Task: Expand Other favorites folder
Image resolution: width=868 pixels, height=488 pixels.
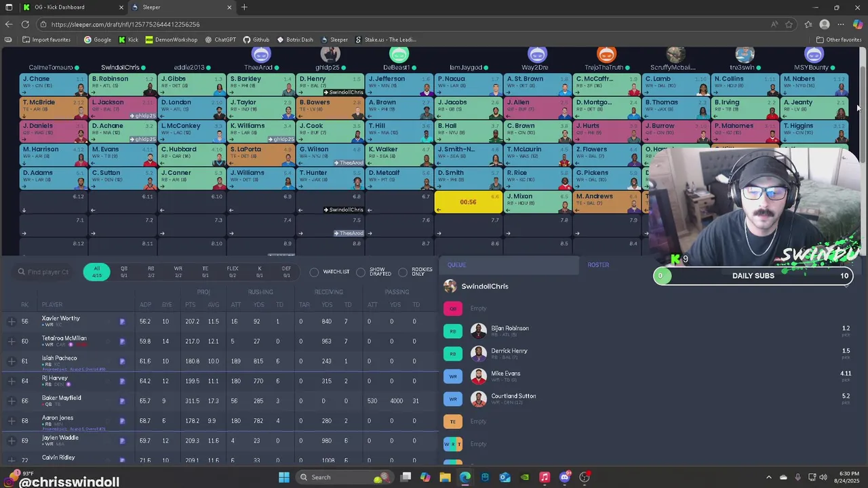Action: (x=839, y=40)
